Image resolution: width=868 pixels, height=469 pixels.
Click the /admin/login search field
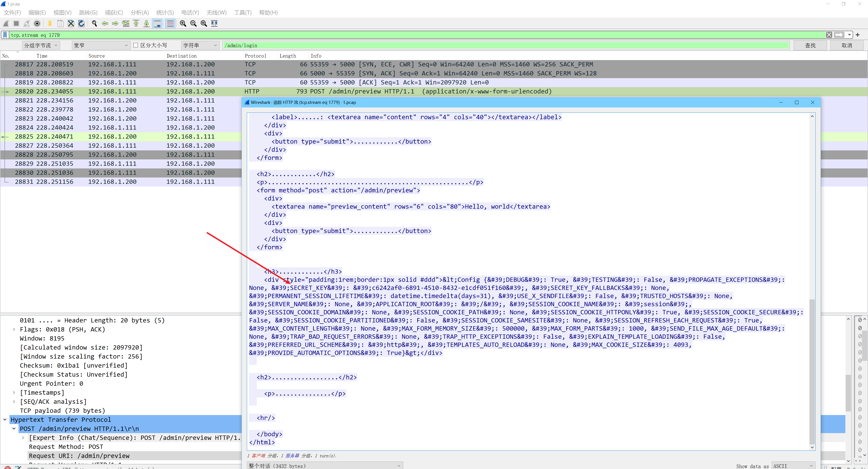(x=506, y=45)
